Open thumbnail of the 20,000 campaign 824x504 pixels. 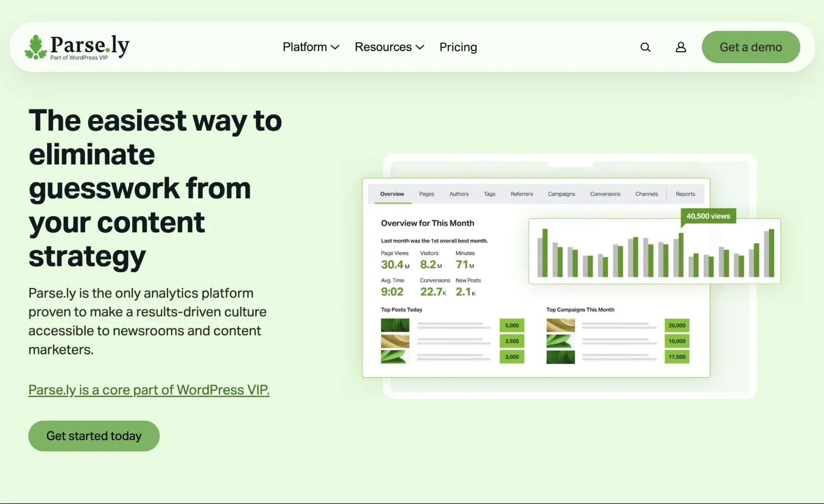(x=561, y=326)
